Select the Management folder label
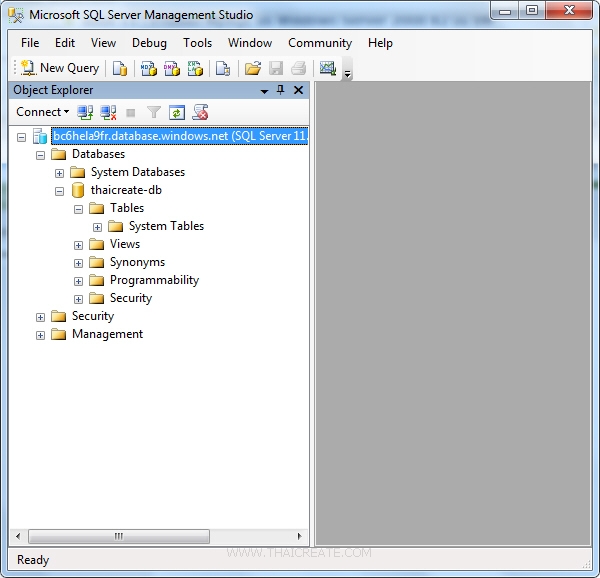 click(x=107, y=334)
